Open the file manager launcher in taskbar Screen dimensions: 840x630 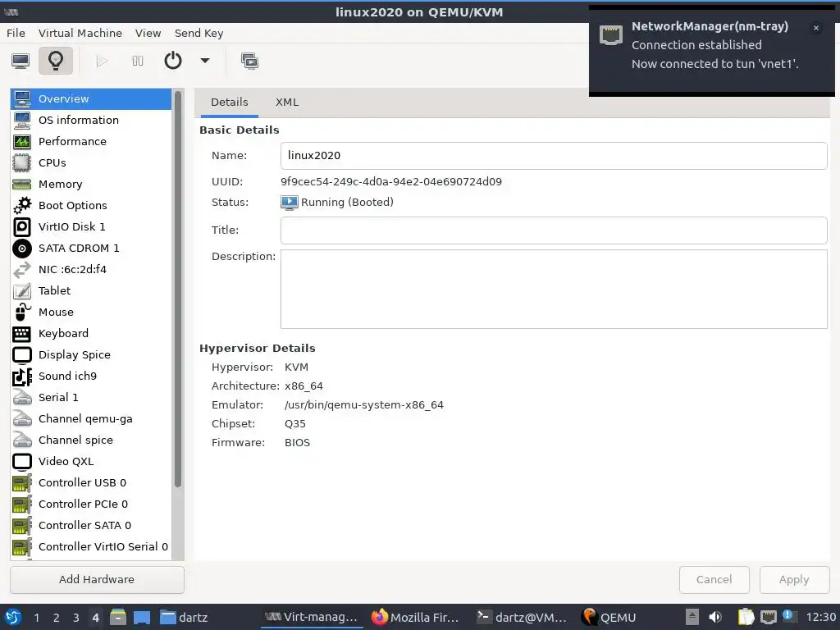pos(118,617)
